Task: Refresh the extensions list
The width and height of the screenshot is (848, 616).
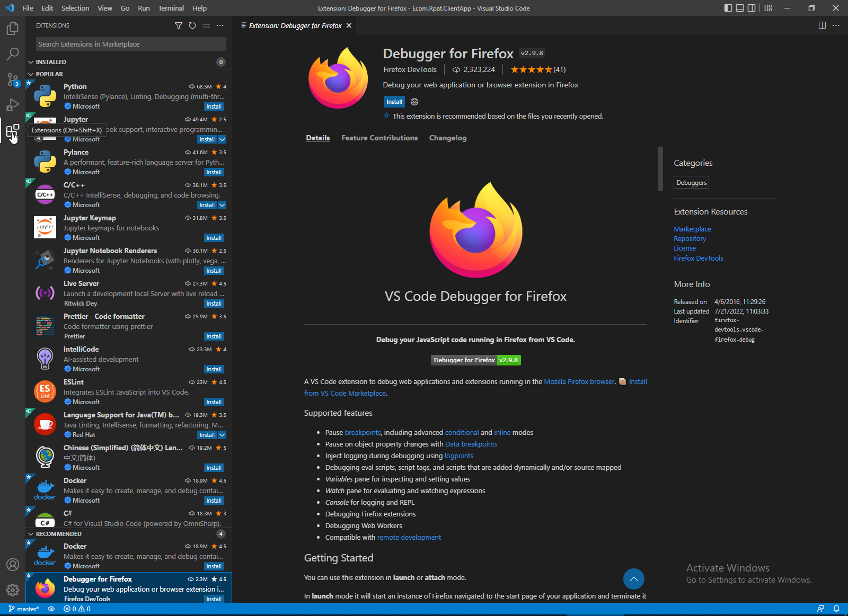Action: (192, 25)
